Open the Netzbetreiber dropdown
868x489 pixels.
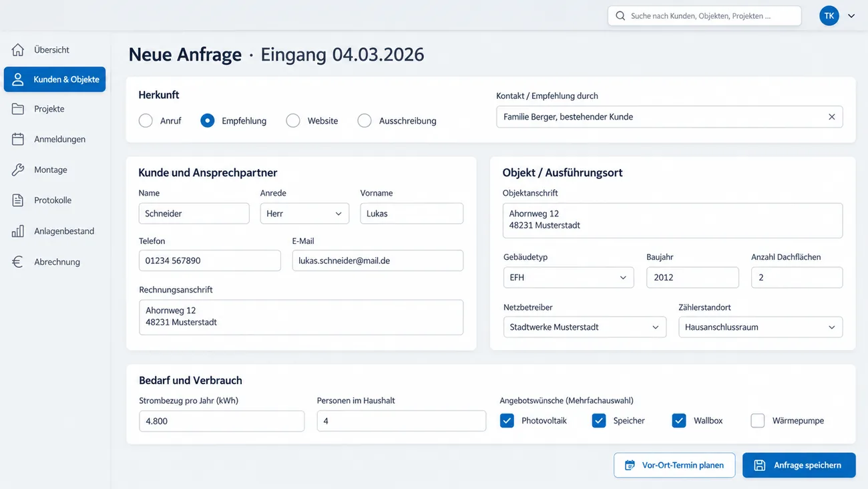(x=585, y=327)
